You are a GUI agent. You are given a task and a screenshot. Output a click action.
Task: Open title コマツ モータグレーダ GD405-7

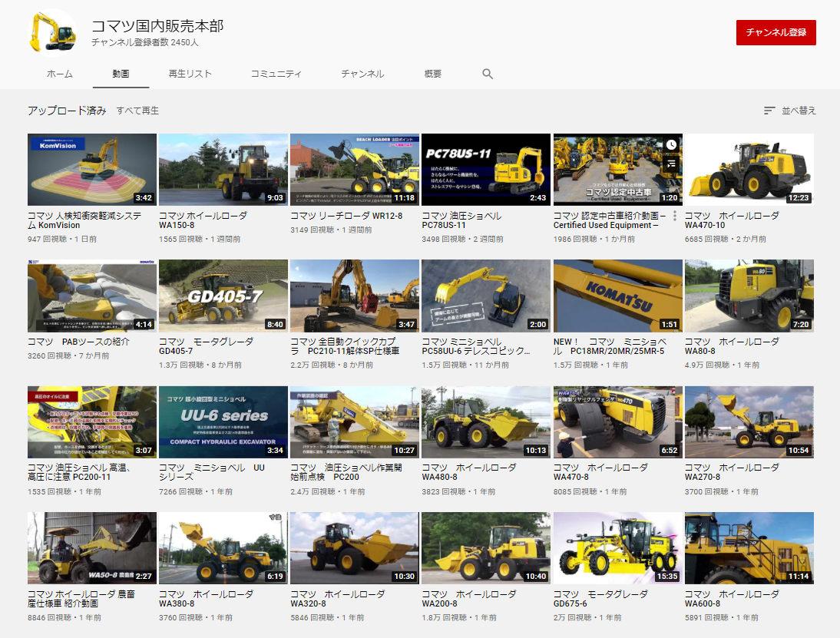(207, 346)
